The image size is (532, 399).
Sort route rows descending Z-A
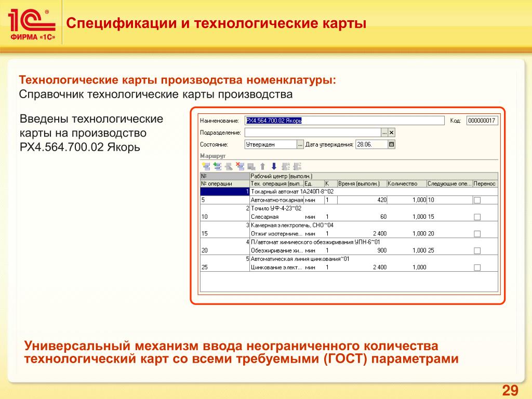point(298,166)
